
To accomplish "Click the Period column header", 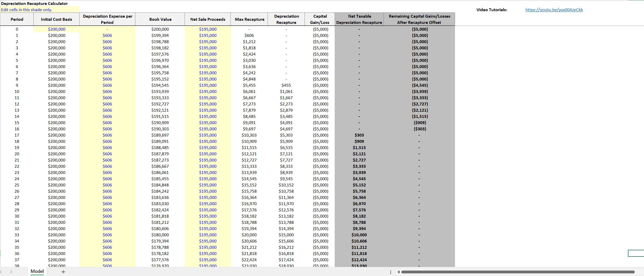I will tap(17, 19).
